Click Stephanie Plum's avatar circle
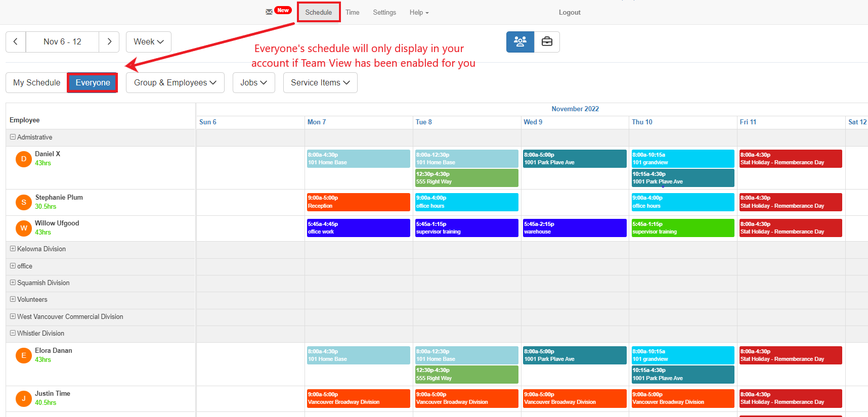This screenshot has width=868, height=417. pos(24,203)
